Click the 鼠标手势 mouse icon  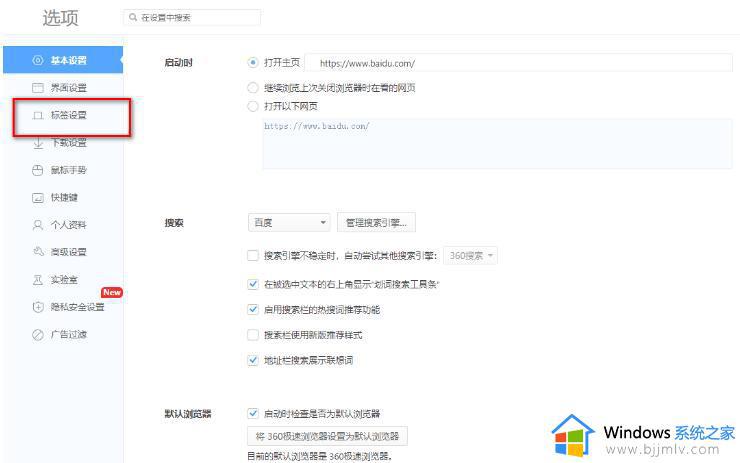click(38, 170)
